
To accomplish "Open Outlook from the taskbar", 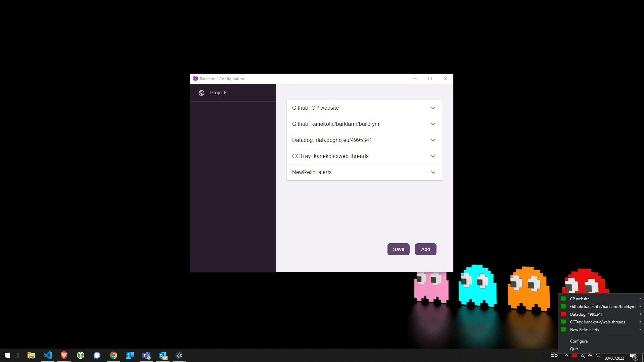I will click(163, 355).
